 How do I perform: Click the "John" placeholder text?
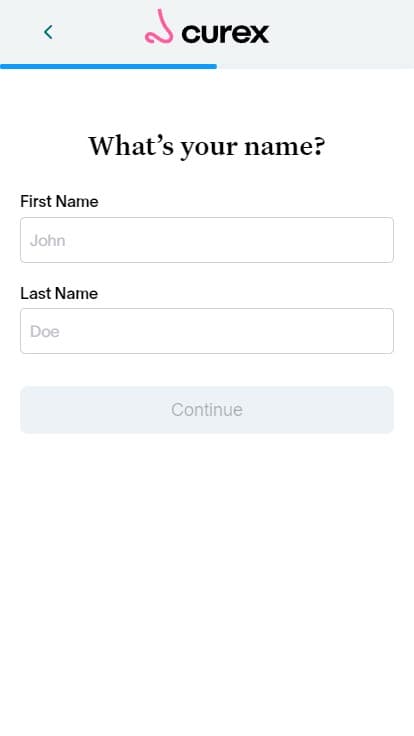pyautogui.click(x=47, y=240)
